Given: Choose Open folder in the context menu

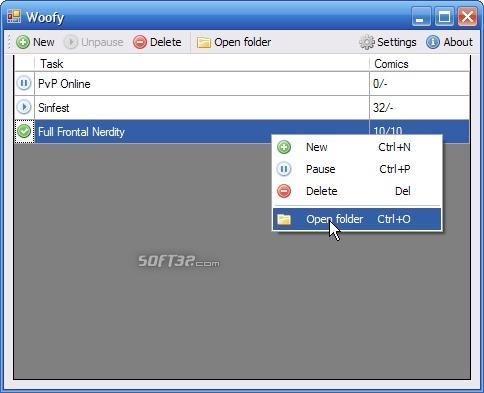Looking at the screenshot, I should 357,219.
